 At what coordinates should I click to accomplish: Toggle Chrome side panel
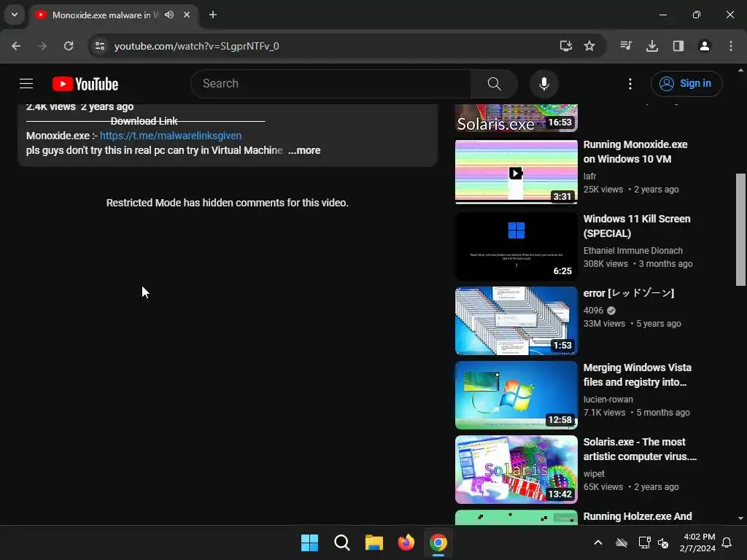coord(678,46)
